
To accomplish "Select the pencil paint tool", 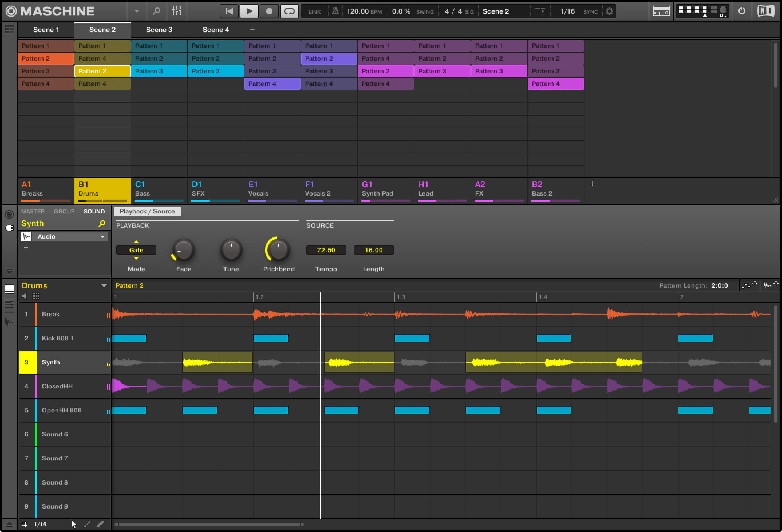I will [x=87, y=524].
